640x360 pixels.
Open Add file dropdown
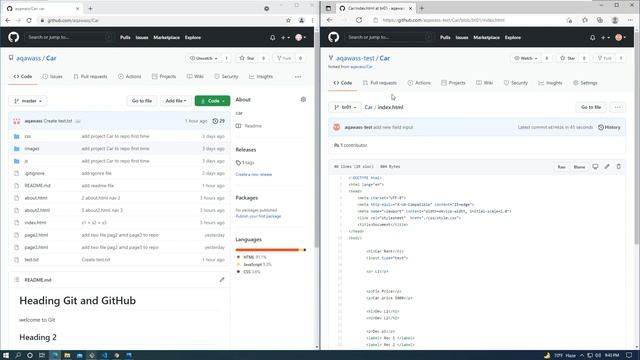click(x=176, y=101)
